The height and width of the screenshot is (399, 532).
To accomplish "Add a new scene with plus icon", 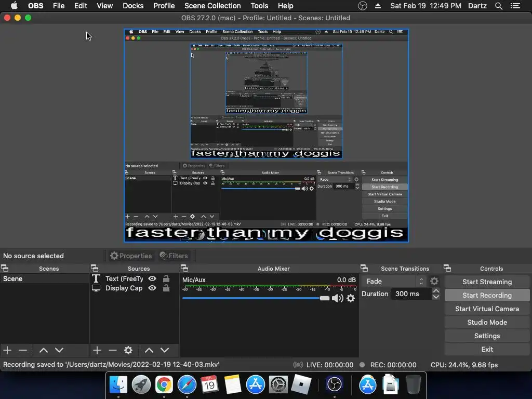I will pyautogui.click(x=7, y=350).
